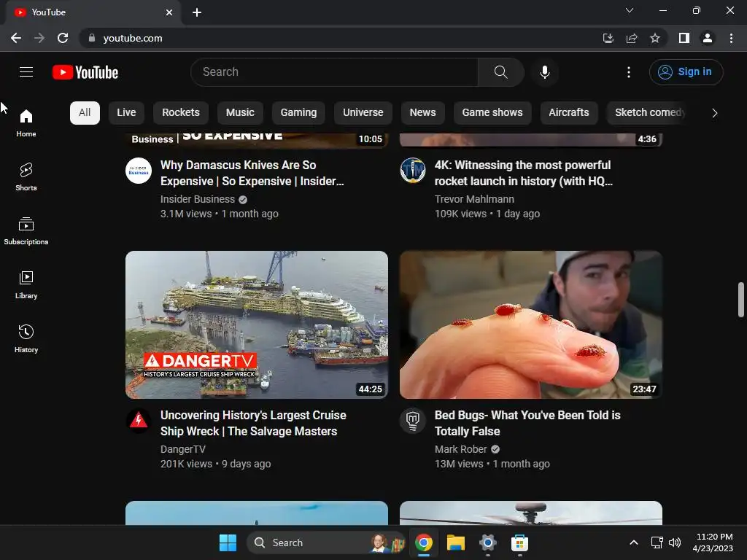
Task: Open File Explorer from the taskbar
Action: tap(455, 542)
